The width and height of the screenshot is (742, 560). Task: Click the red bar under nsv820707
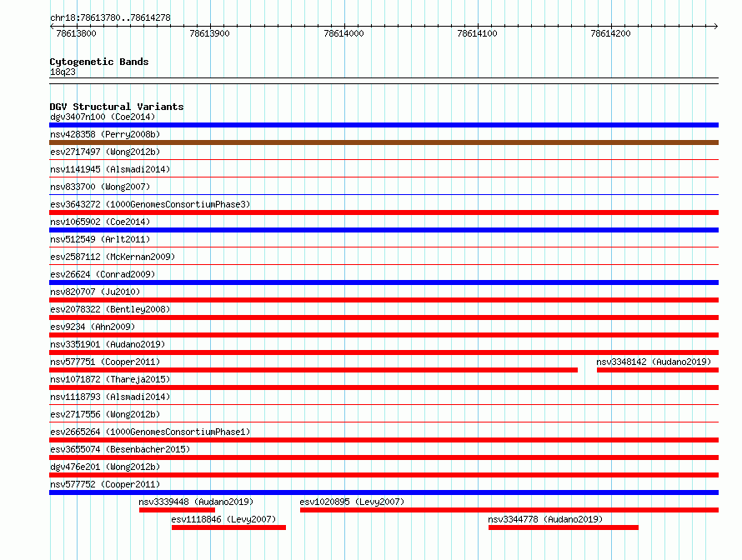[x=384, y=300]
